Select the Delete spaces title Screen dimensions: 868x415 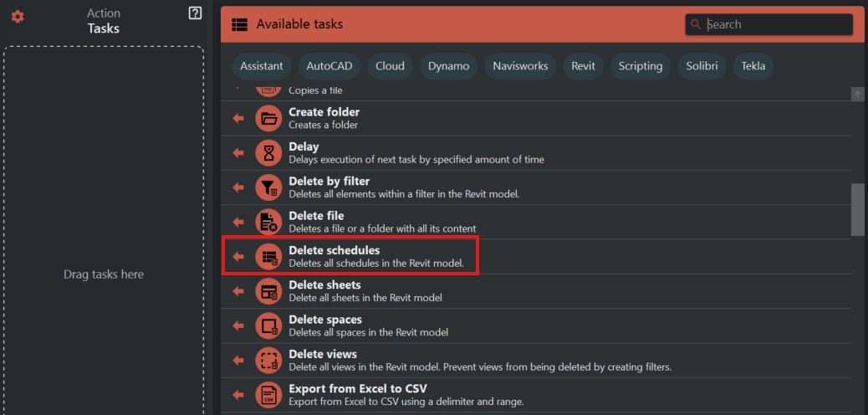pyautogui.click(x=325, y=320)
